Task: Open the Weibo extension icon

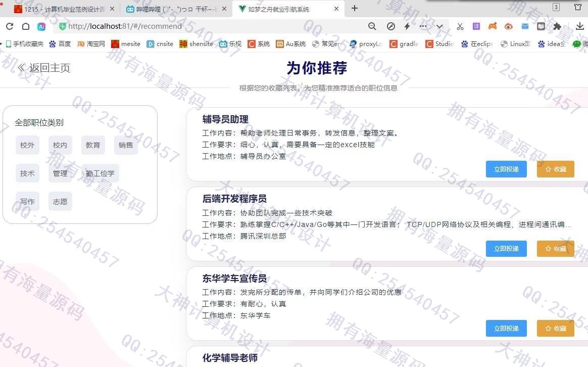Action: pyautogui.click(x=509, y=26)
